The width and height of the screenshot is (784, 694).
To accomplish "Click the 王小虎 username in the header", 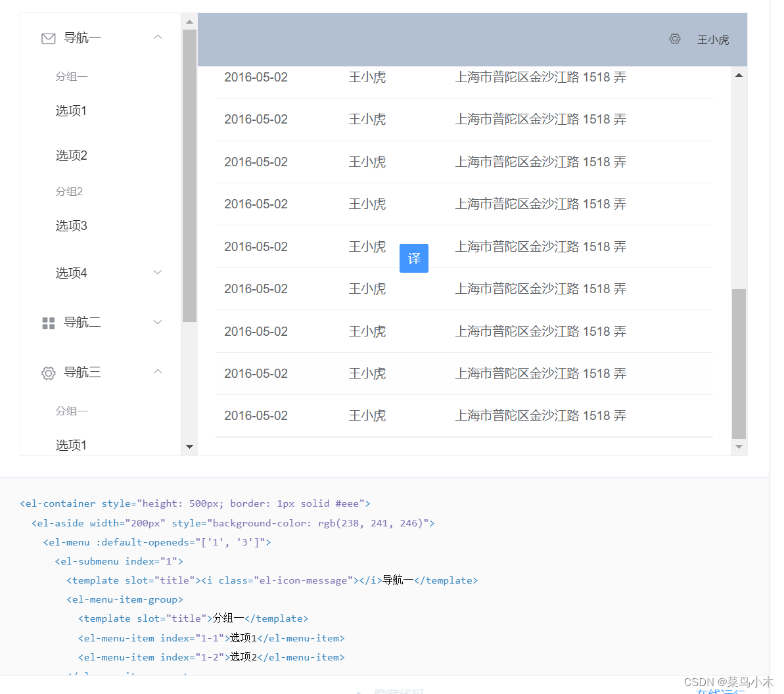I will point(713,39).
